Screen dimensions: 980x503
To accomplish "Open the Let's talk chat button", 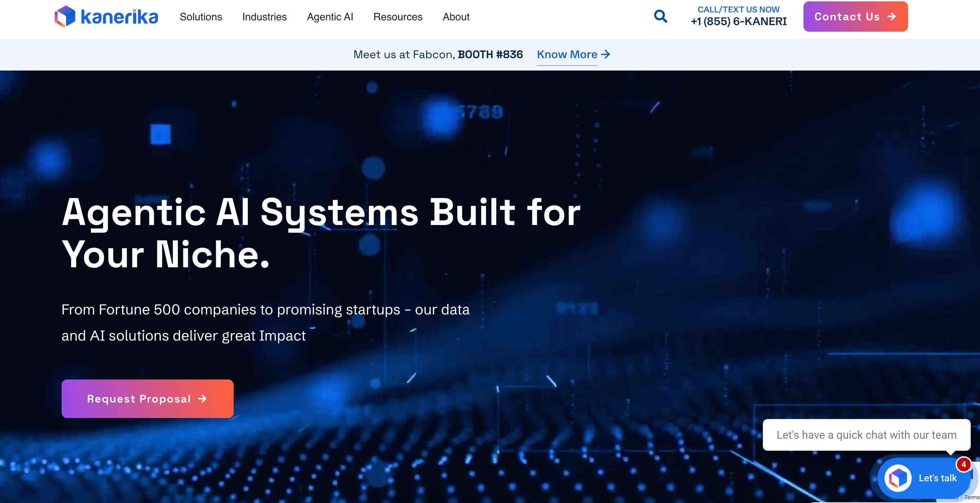I will [937, 478].
